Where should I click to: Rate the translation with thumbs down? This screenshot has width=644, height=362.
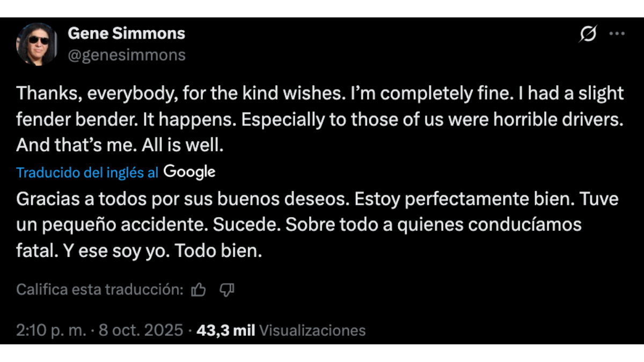click(227, 290)
